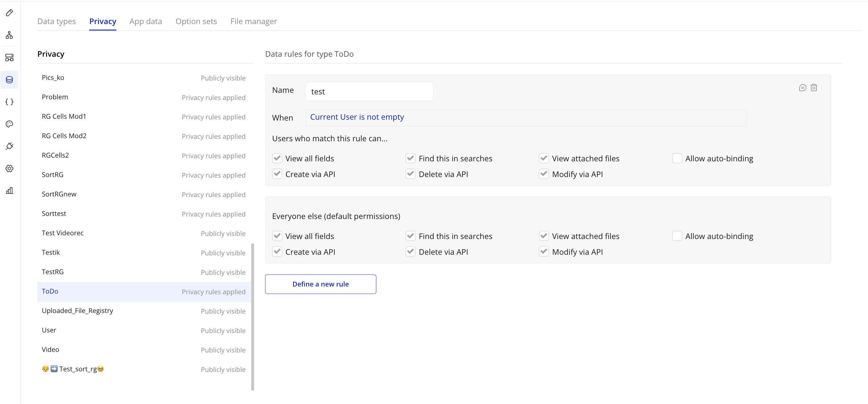Open the Settings gear icon in sidebar
Image resolution: width=868 pixels, height=404 pixels.
pyautogui.click(x=10, y=168)
